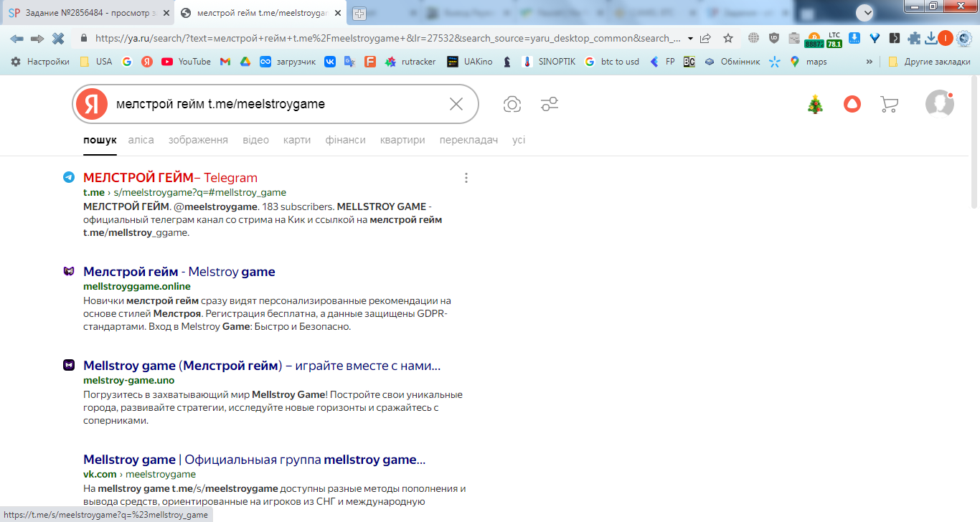The height and width of the screenshot is (522, 980).
Task: Launch the Alice assistant red icon
Action: tap(852, 104)
